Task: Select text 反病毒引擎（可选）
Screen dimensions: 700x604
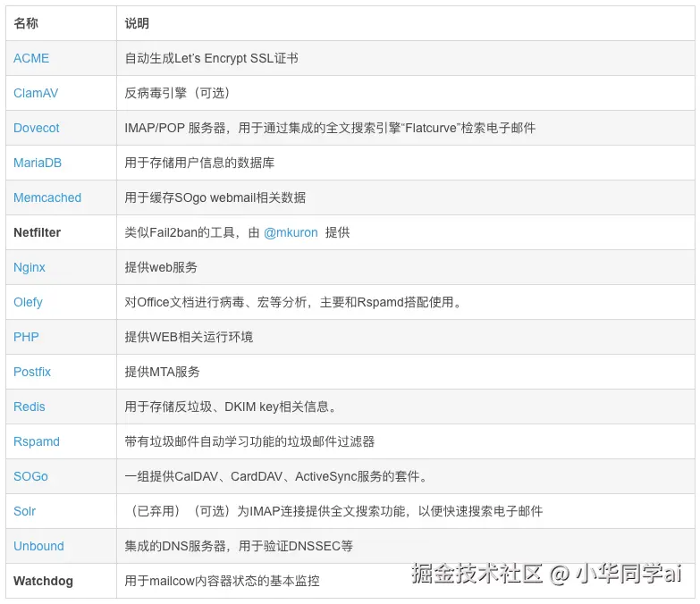Action: pyautogui.click(x=178, y=93)
